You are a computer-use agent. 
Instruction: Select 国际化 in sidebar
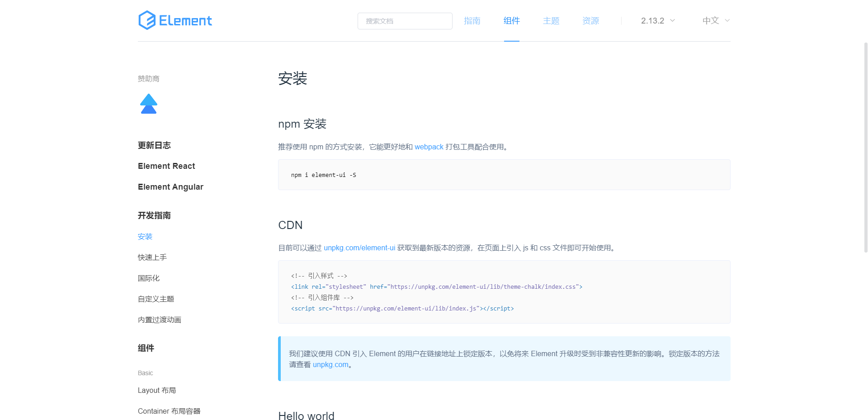coord(149,278)
